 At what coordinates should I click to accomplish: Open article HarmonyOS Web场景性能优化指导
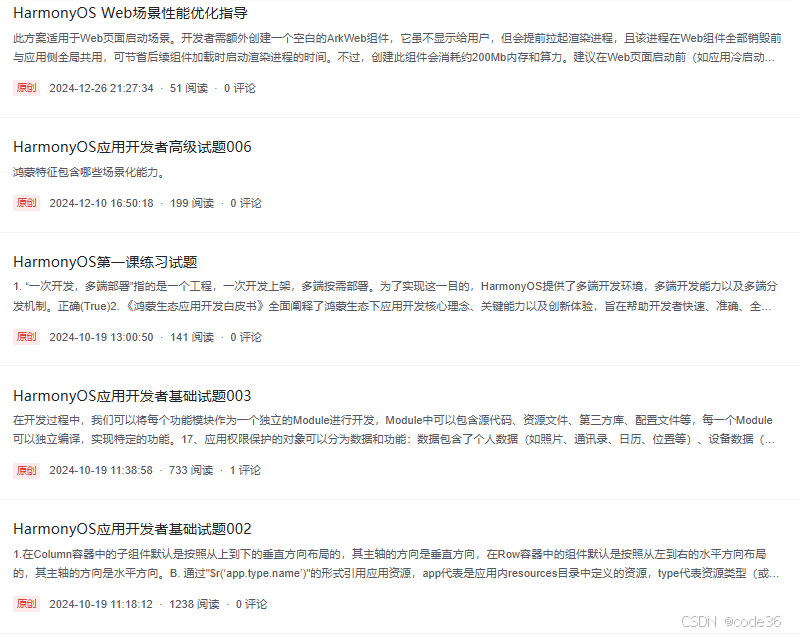pyautogui.click(x=130, y=13)
